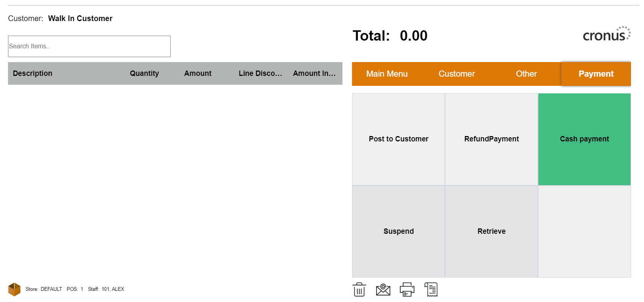Click the printer icon
644x302 pixels.
(x=407, y=290)
